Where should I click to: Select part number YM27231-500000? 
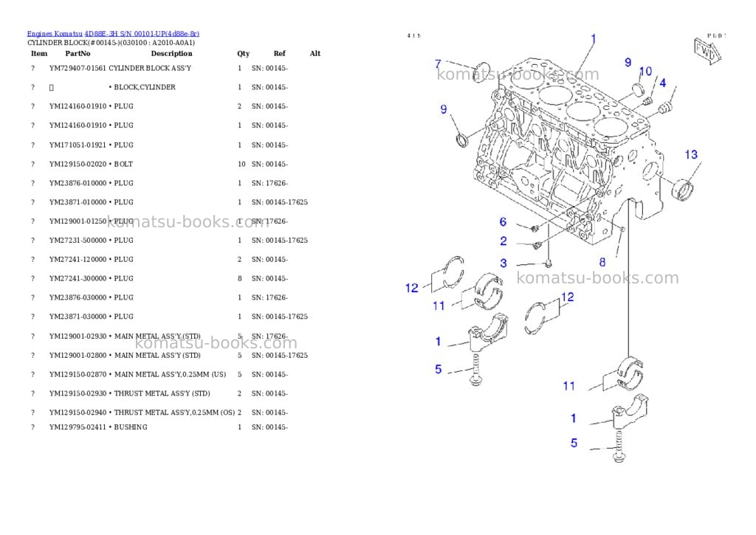(78, 240)
